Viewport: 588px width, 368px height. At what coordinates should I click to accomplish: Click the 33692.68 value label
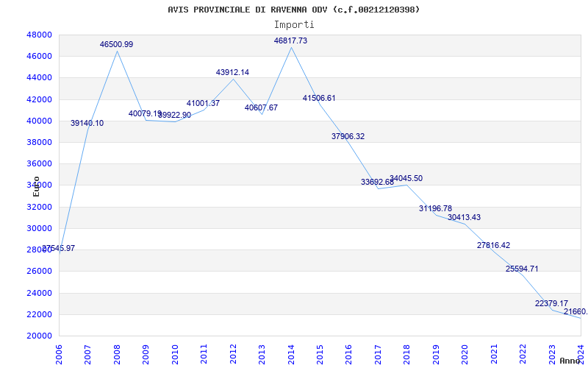coord(377,182)
